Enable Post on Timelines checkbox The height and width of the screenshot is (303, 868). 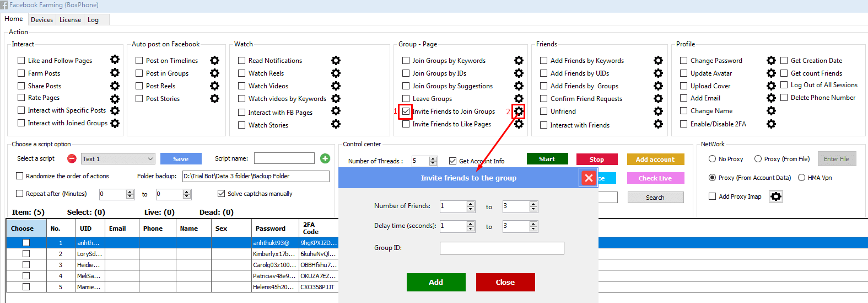139,61
